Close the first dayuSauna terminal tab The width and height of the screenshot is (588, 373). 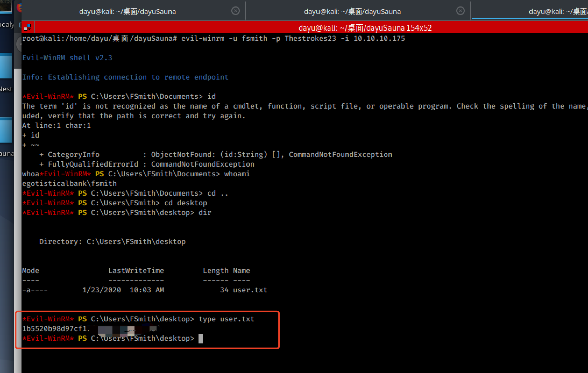tap(235, 11)
